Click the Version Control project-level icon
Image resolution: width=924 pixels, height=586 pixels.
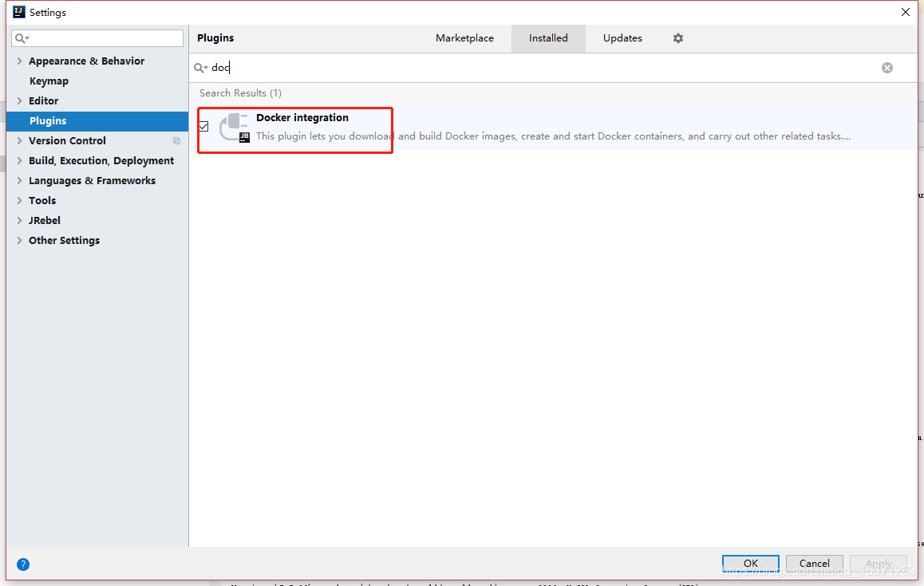click(x=177, y=141)
